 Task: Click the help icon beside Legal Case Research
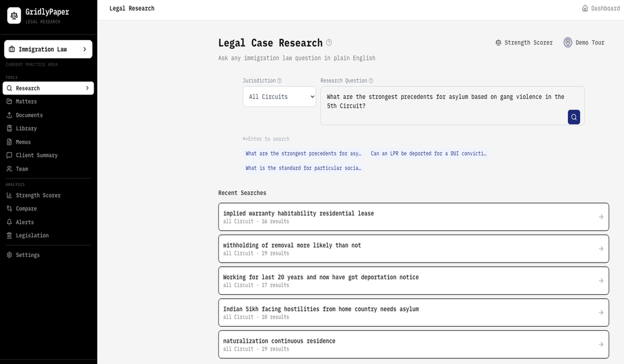click(x=329, y=42)
